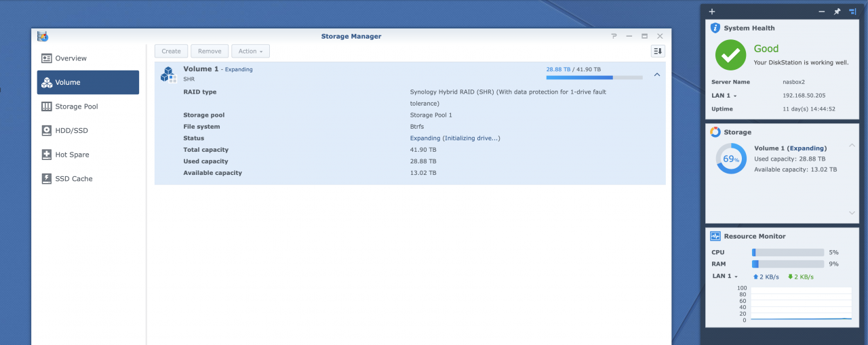Click the 'Good' health status text

766,49
